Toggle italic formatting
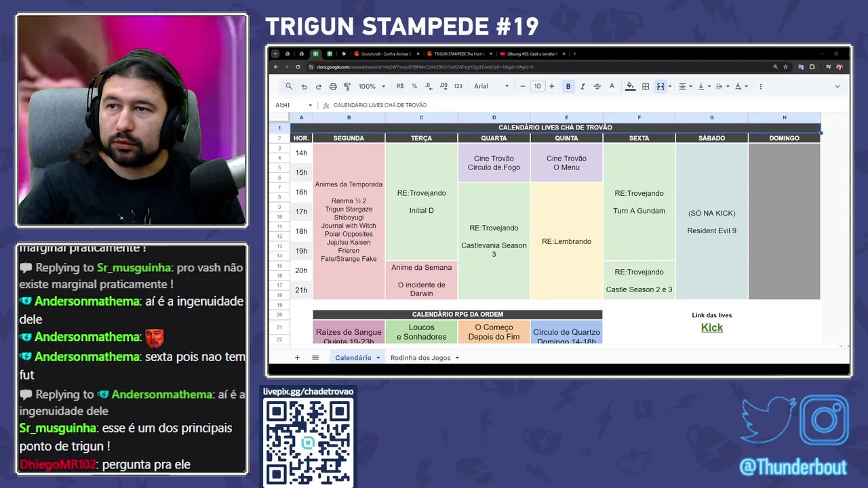The width and height of the screenshot is (868, 488). tap(583, 86)
